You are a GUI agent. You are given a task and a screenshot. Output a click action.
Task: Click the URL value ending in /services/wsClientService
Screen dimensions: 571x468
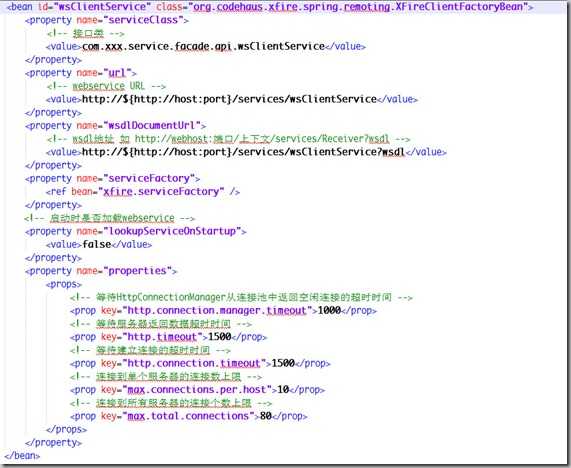(x=229, y=99)
